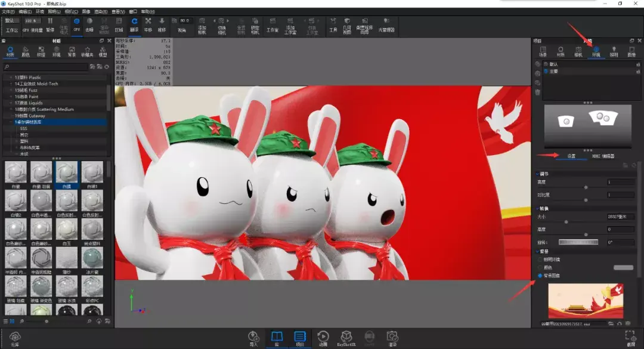
Task: Expand the 13塑料 Plastic folder
Action: (x=11, y=78)
